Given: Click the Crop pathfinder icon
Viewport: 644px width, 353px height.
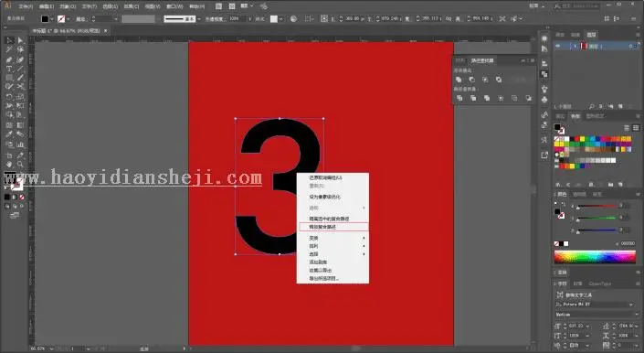Looking at the screenshot, I should pyautogui.click(x=501, y=98).
